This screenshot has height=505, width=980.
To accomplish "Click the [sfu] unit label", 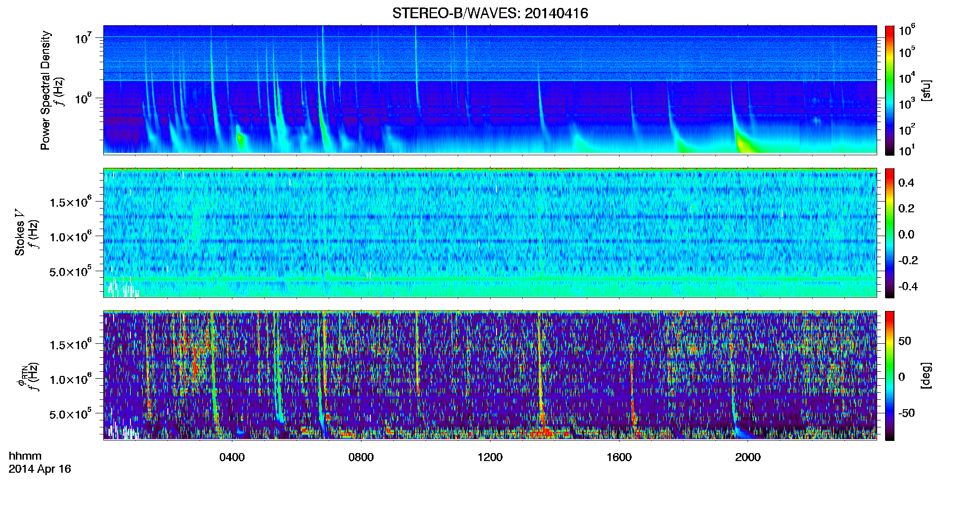I will (x=926, y=90).
